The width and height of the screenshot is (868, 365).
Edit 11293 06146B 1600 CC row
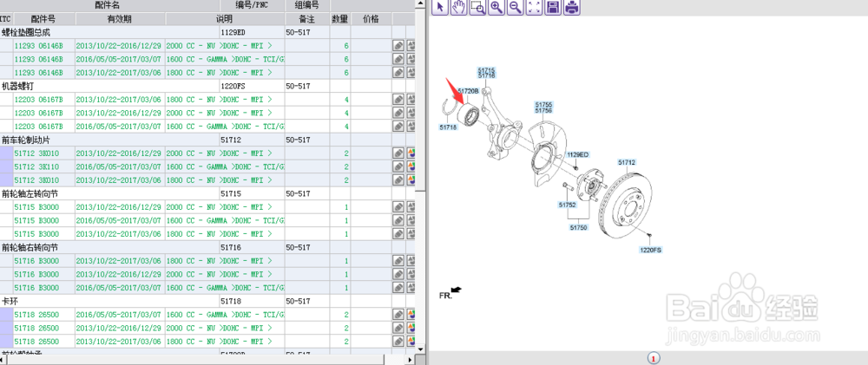tap(398, 59)
